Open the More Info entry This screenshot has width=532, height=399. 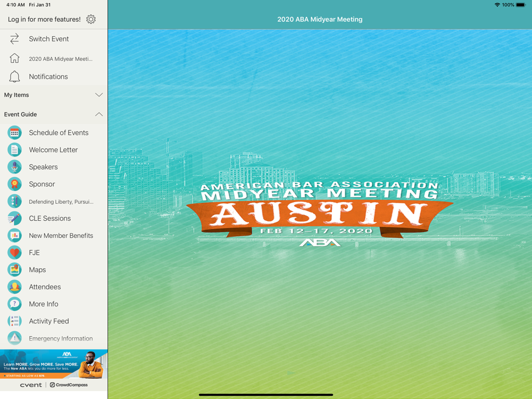[x=54, y=304]
